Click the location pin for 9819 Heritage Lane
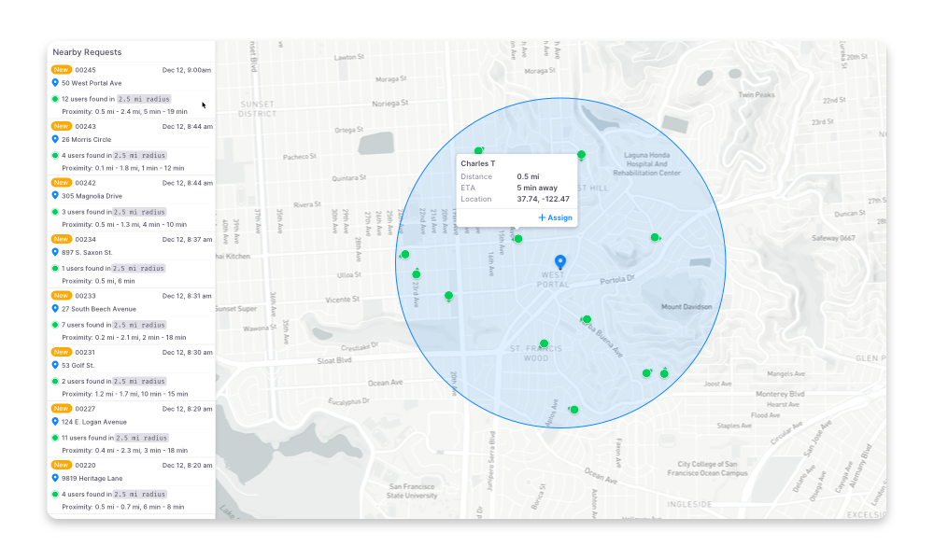The height and width of the screenshot is (560, 934). (55, 479)
